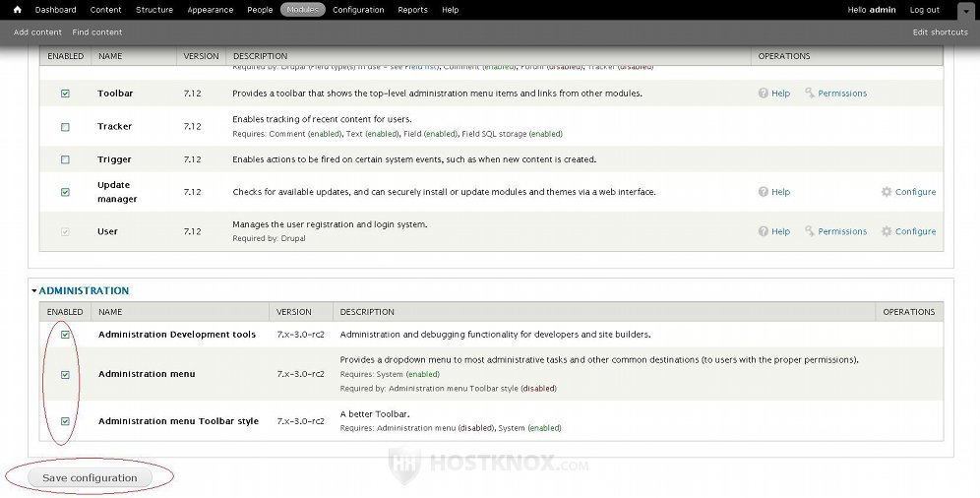Click the disabled User module checkbox
The height and width of the screenshot is (498, 980).
click(x=65, y=232)
